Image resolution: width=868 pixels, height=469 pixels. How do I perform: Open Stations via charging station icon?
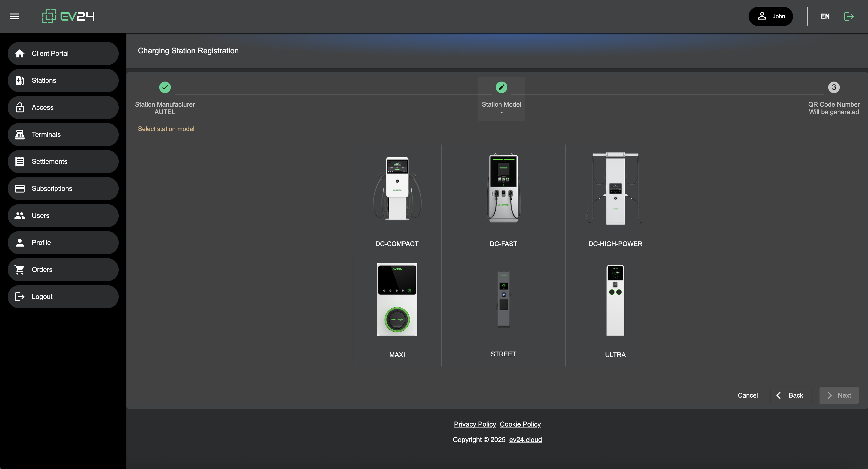[20, 81]
